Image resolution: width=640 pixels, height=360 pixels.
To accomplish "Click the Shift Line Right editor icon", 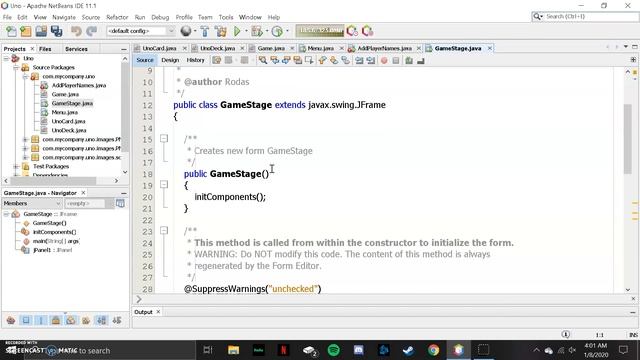I will coord(371,60).
